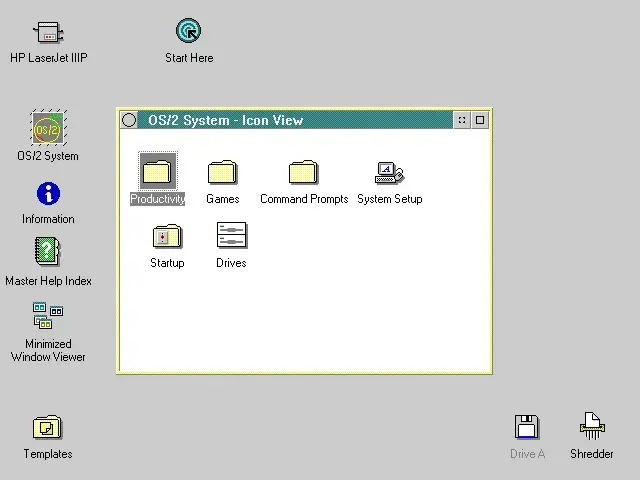Select the Master Help Index book icon
Screen dimensions: 640x480
(47, 251)
